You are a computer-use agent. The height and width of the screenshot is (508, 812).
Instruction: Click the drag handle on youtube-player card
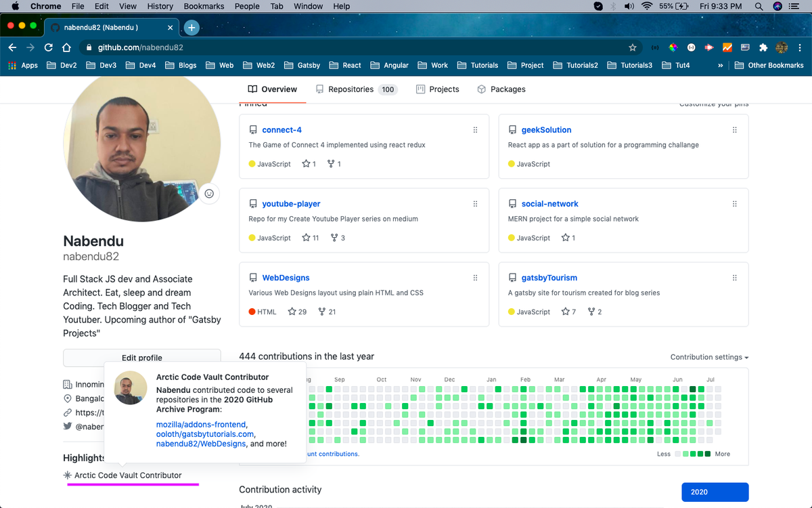pyautogui.click(x=475, y=204)
